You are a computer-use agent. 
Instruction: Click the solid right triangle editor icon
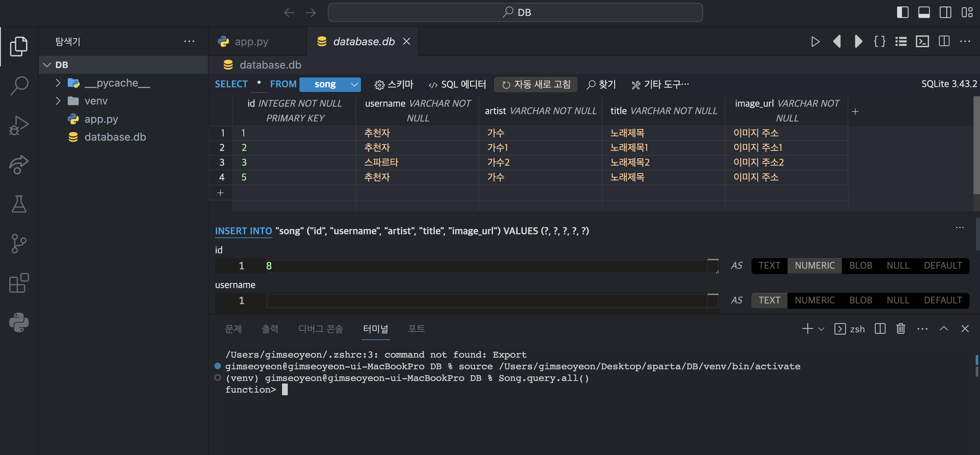click(858, 42)
